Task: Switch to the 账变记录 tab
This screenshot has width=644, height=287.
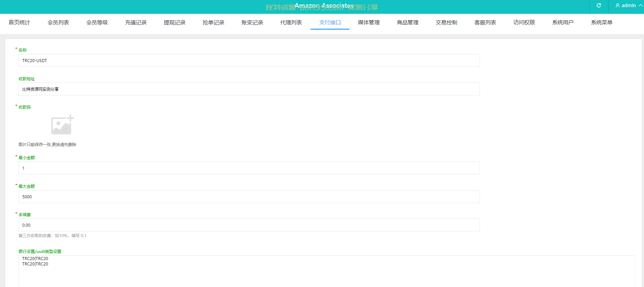Action: (x=252, y=23)
